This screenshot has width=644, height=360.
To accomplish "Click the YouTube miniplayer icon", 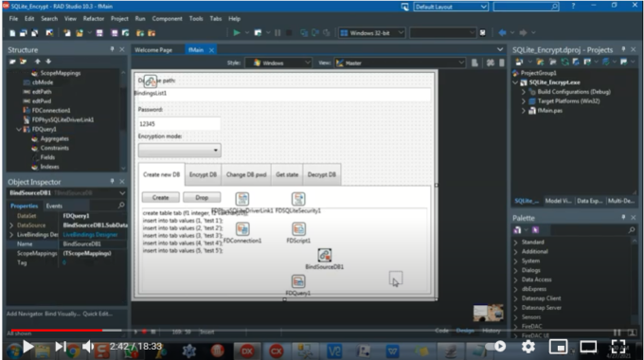I will (558, 347).
